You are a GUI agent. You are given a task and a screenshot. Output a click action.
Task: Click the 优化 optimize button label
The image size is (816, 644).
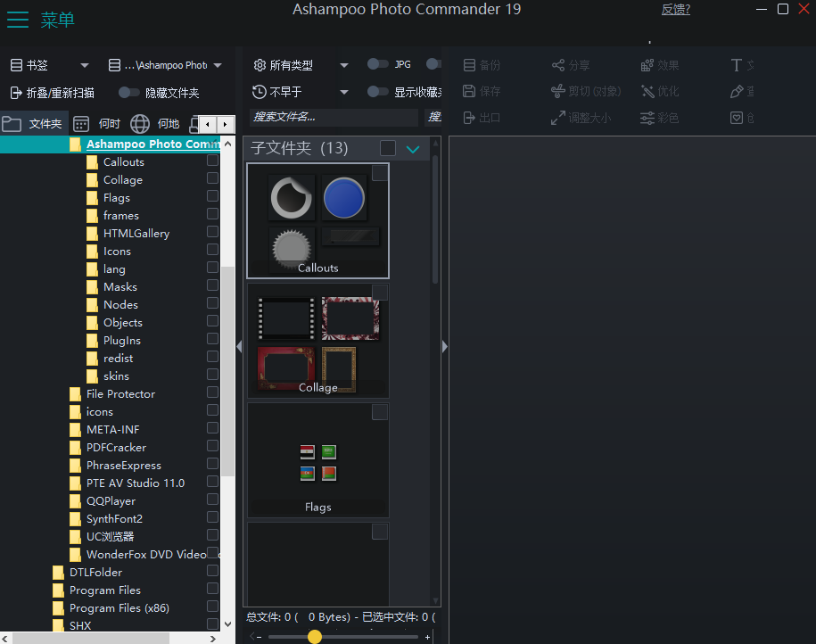(668, 91)
